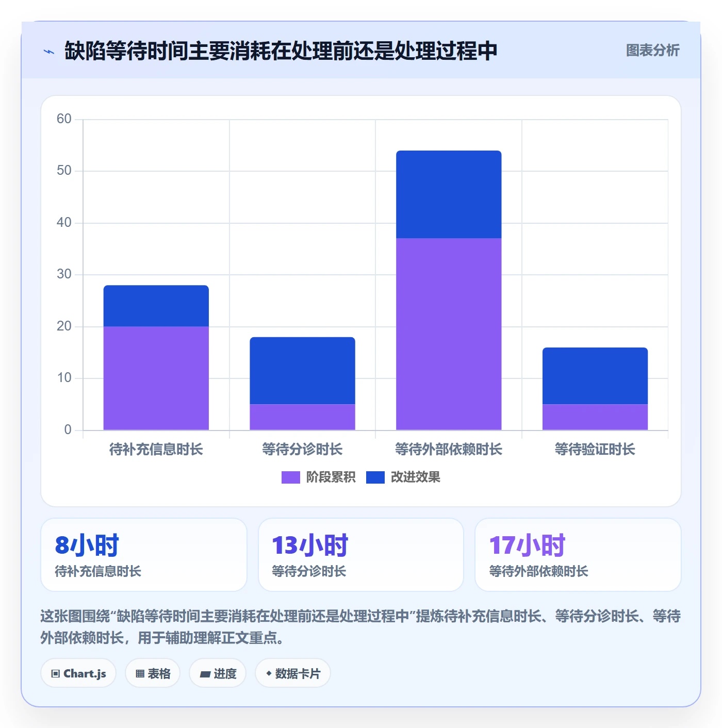This screenshot has height=728, width=722.
Task: Click the 数据卡片 tag chip
Action: [293, 673]
